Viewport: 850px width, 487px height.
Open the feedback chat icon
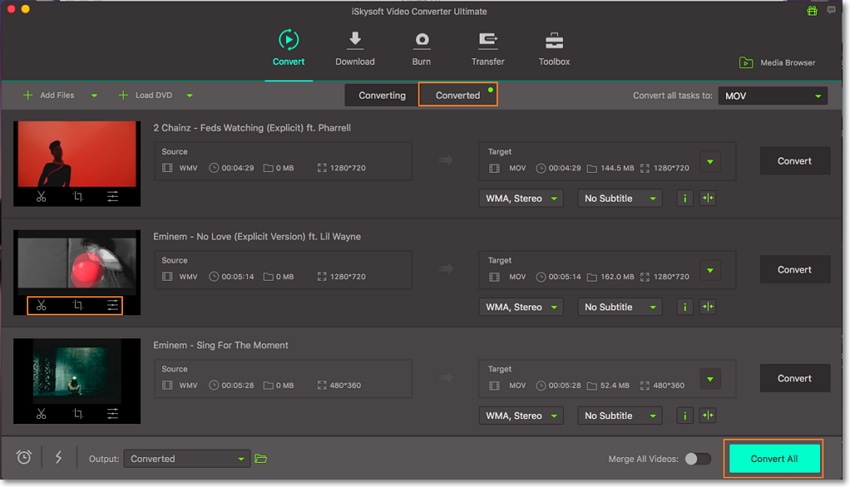(831, 10)
